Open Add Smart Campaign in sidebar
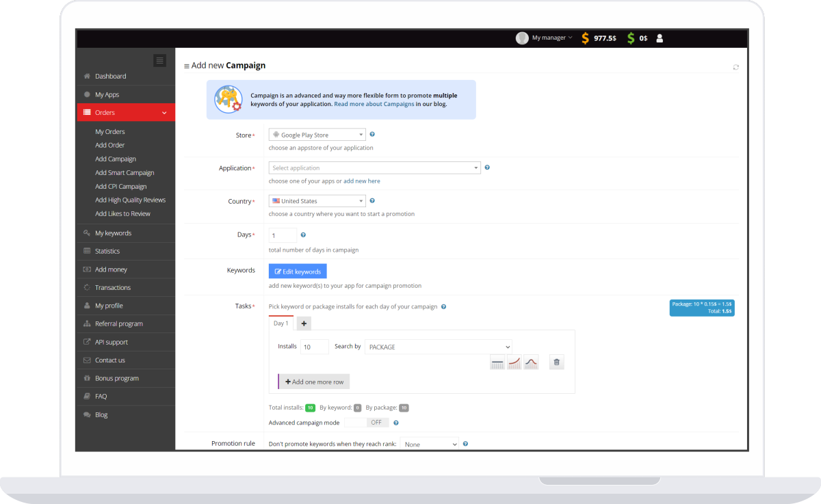This screenshot has height=504, width=821. pos(125,173)
